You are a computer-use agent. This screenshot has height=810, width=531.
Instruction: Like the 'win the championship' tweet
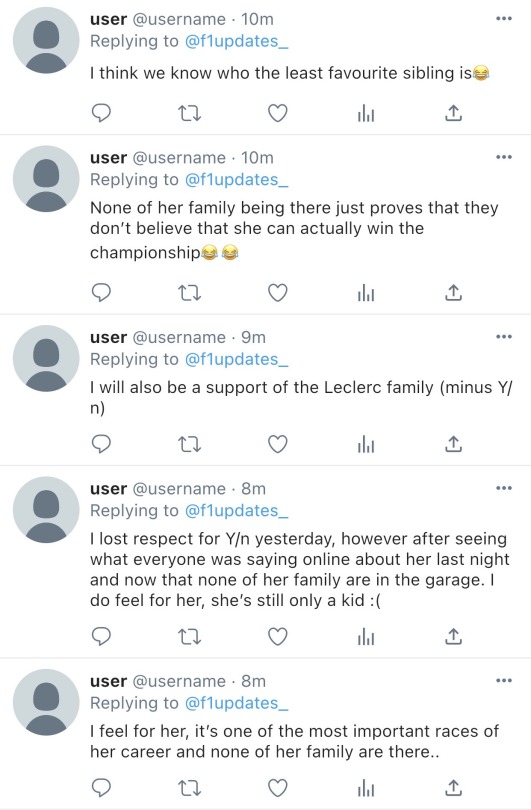[x=277, y=292]
